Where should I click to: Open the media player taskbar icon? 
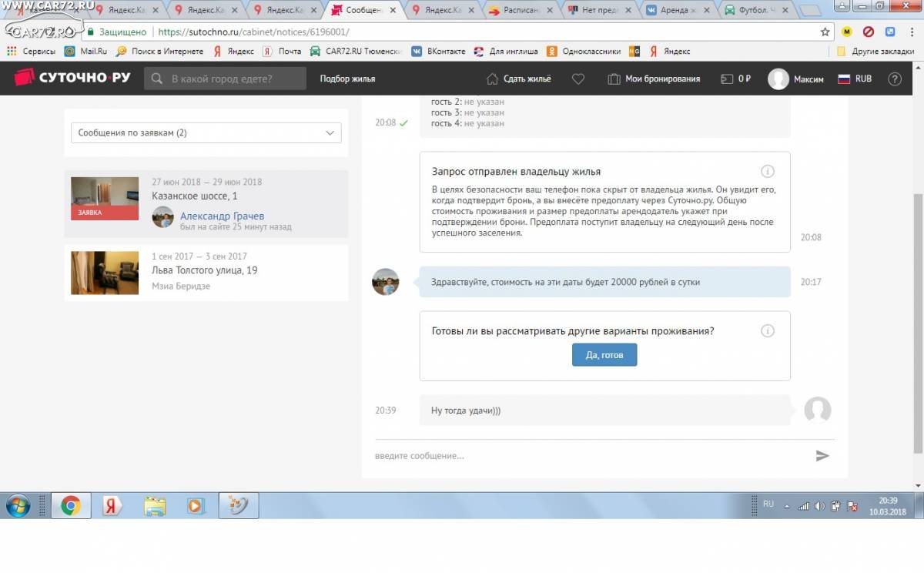point(196,506)
